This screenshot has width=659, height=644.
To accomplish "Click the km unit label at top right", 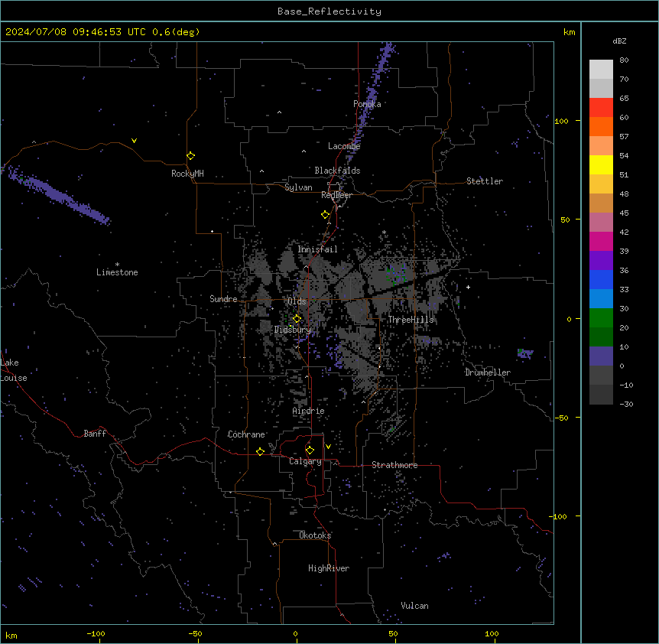I will tap(570, 32).
